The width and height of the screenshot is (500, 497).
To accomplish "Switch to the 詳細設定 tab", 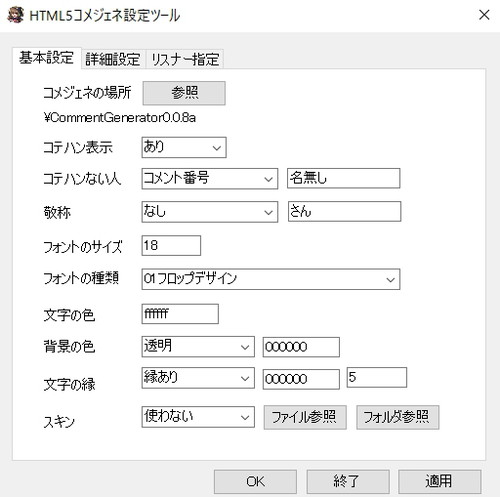I will [x=113, y=59].
